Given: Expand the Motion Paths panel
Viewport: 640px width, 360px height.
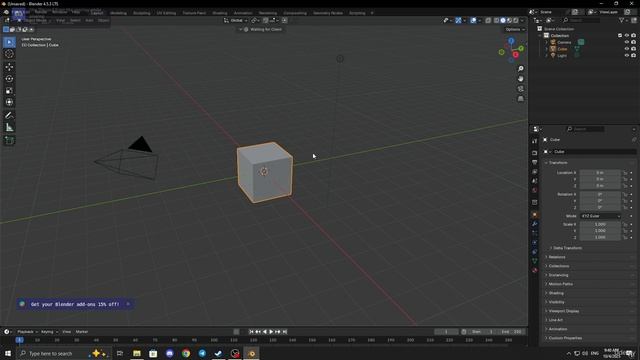Looking at the screenshot, I should 560,284.
